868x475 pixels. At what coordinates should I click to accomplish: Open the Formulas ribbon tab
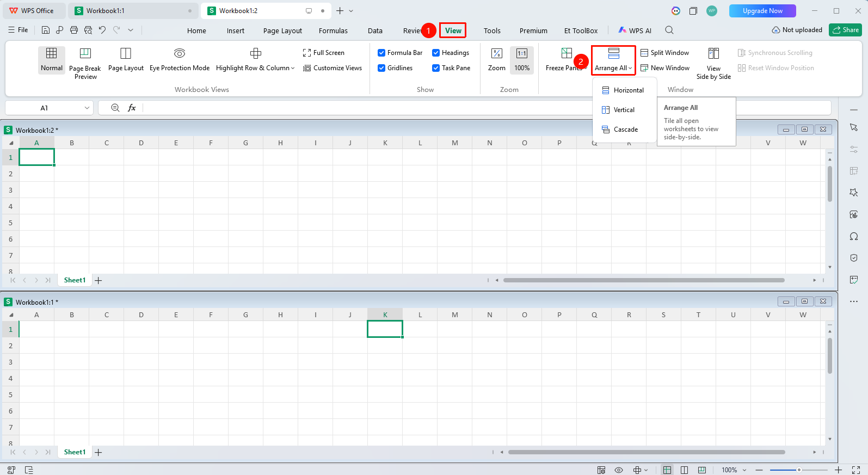click(x=333, y=30)
